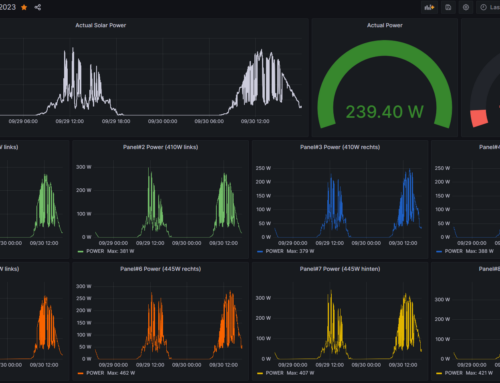Open Panel#2 Power (410W links) title menu
Image resolution: width=500 pixels, height=383 pixels.
click(x=160, y=147)
